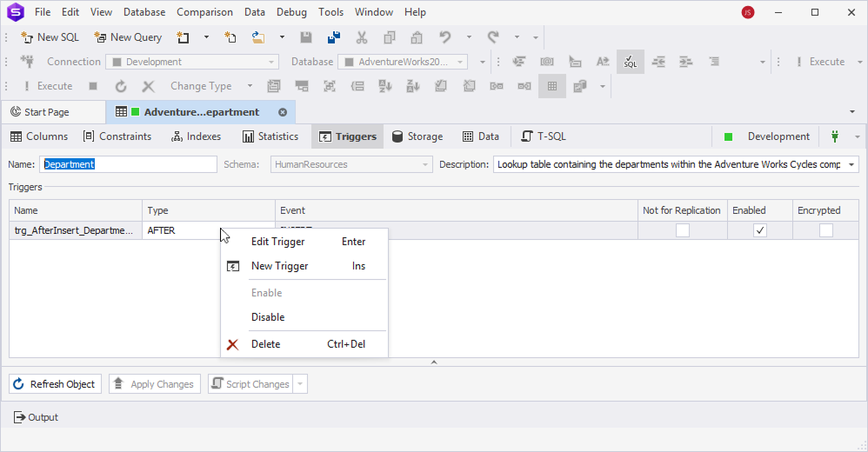Image resolution: width=868 pixels, height=452 pixels.
Task: Click the Save All icon
Action: coord(334,37)
